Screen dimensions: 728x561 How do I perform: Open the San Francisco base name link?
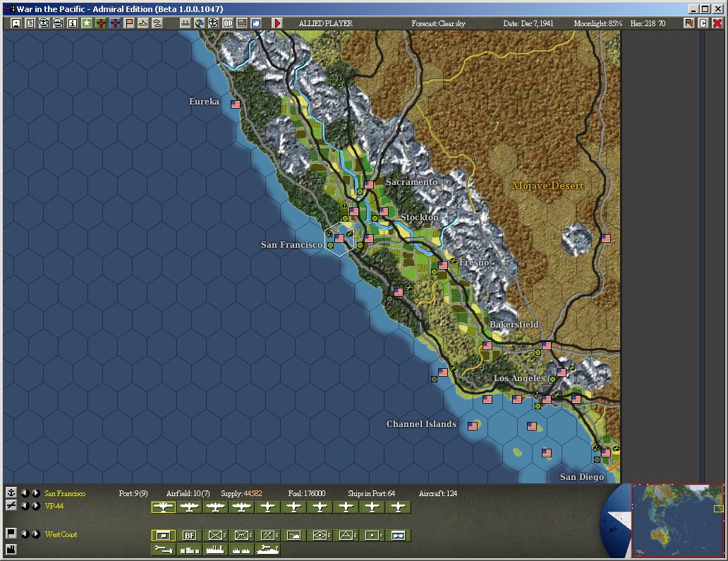pos(65,493)
